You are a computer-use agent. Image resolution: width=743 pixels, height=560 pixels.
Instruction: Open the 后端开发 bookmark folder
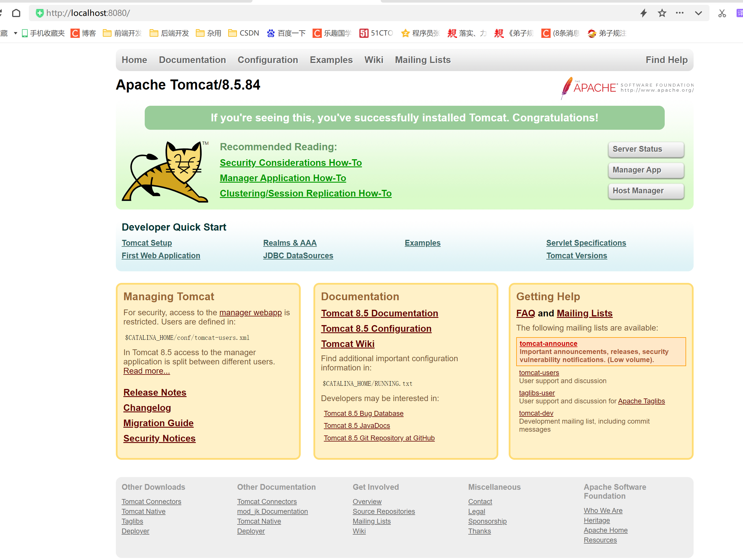(169, 33)
